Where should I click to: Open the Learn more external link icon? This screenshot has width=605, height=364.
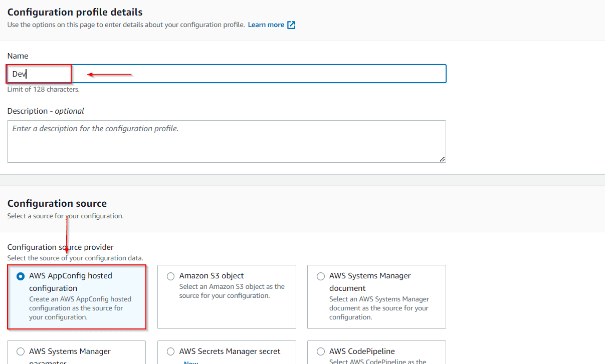coord(291,24)
